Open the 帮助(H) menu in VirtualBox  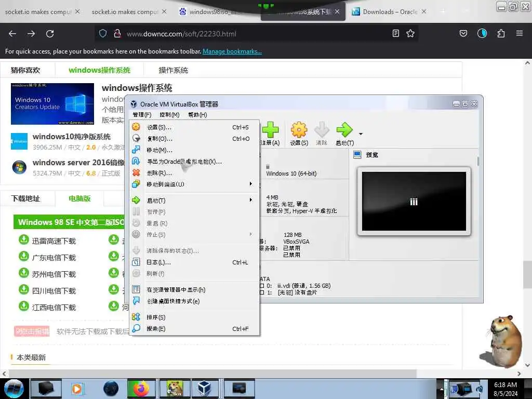pos(197,115)
